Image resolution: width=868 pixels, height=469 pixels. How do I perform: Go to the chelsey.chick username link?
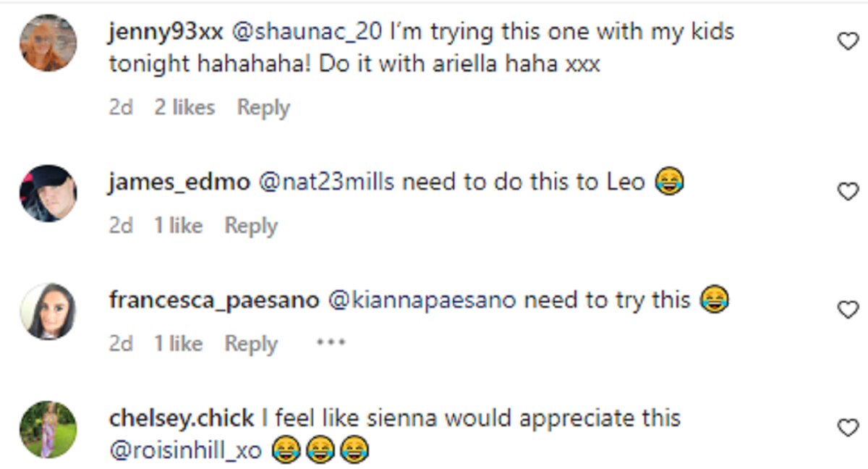pyautogui.click(x=182, y=418)
